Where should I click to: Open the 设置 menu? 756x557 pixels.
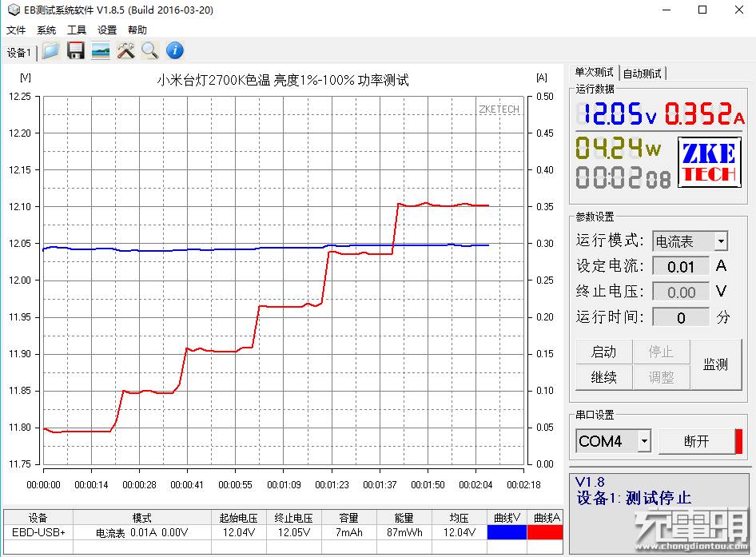pos(107,30)
